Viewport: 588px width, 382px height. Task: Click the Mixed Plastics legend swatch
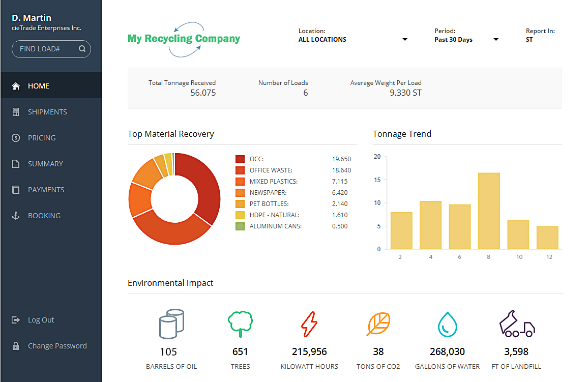[x=240, y=182]
